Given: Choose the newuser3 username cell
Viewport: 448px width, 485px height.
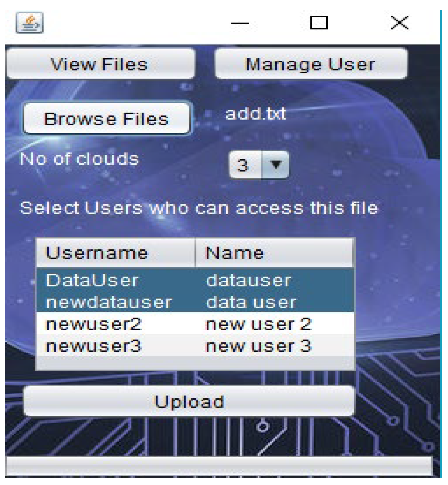Looking at the screenshot, I should coord(93,346).
